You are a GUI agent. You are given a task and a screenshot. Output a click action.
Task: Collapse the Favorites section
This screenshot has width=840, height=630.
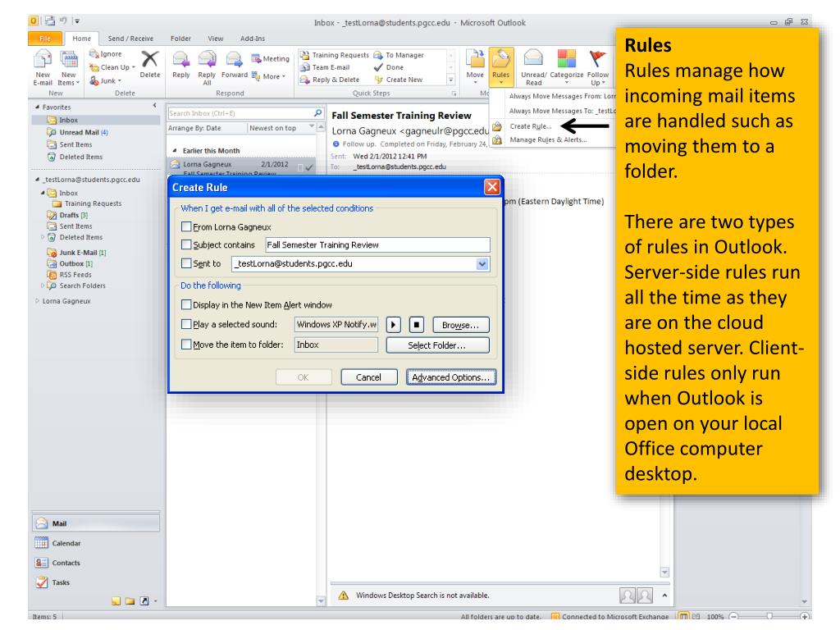(x=37, y=107)
